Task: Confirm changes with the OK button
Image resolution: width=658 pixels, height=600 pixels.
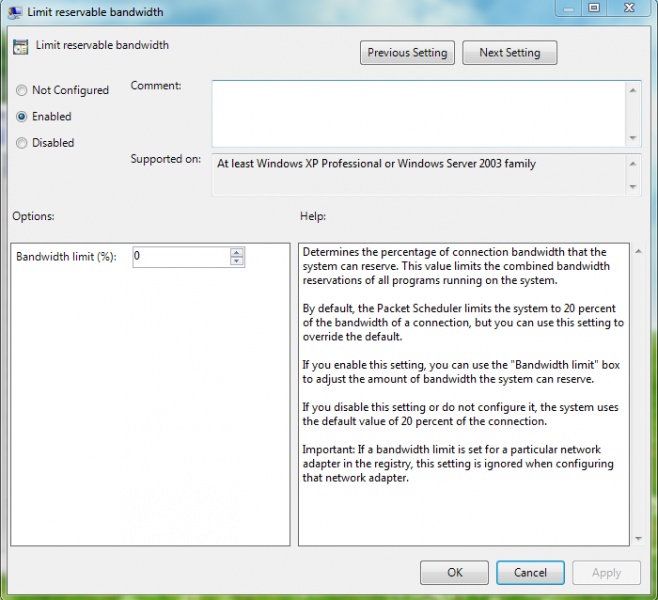Action: point(454,573)
